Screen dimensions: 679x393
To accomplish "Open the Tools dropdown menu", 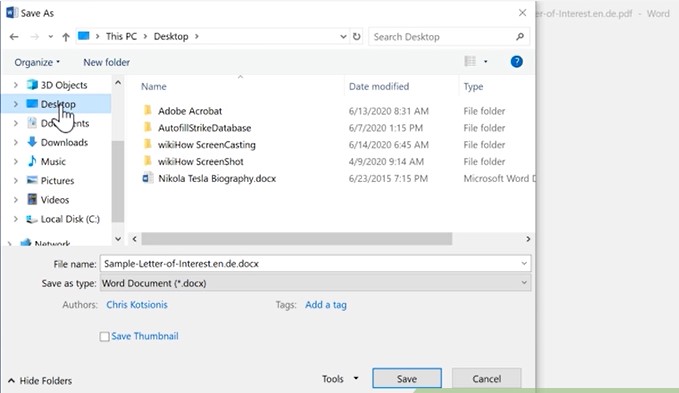I will [x=340, y=379].
